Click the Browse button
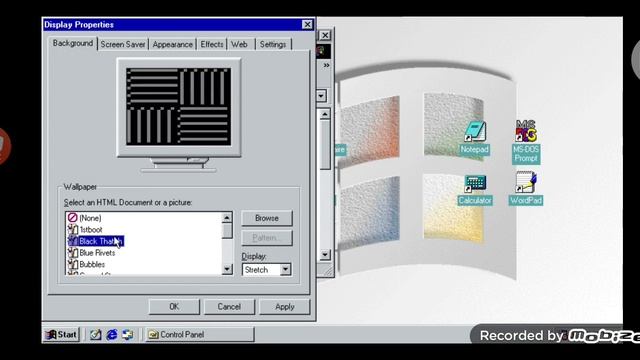640x360 pixels. [x=267, y=218]
